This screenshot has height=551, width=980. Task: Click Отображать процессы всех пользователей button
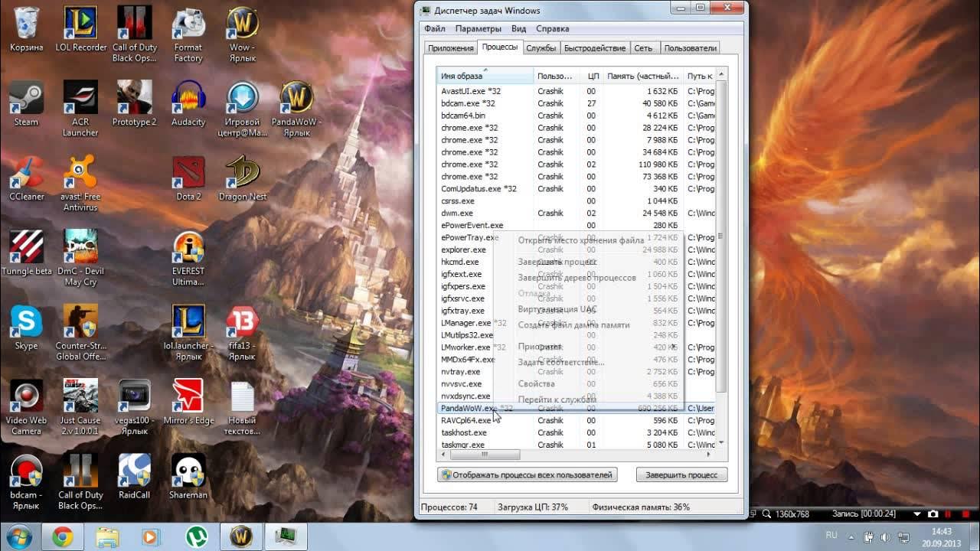pyautogui.click(x=527, y=474)
